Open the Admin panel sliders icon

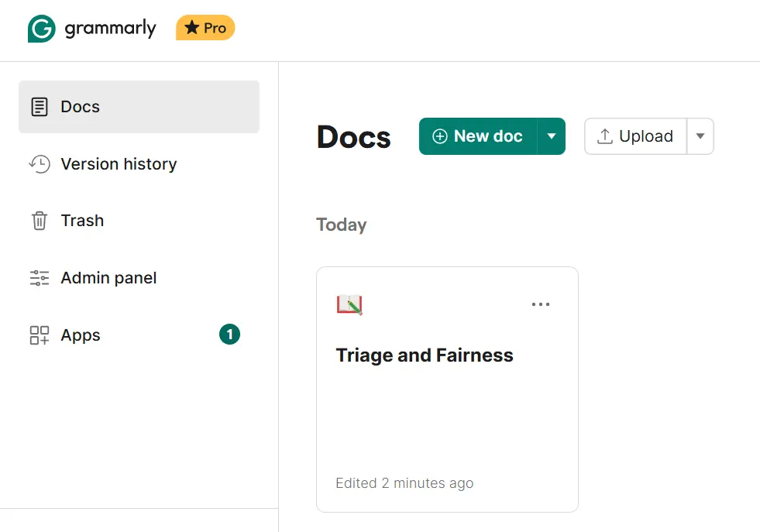coord(40,278)
